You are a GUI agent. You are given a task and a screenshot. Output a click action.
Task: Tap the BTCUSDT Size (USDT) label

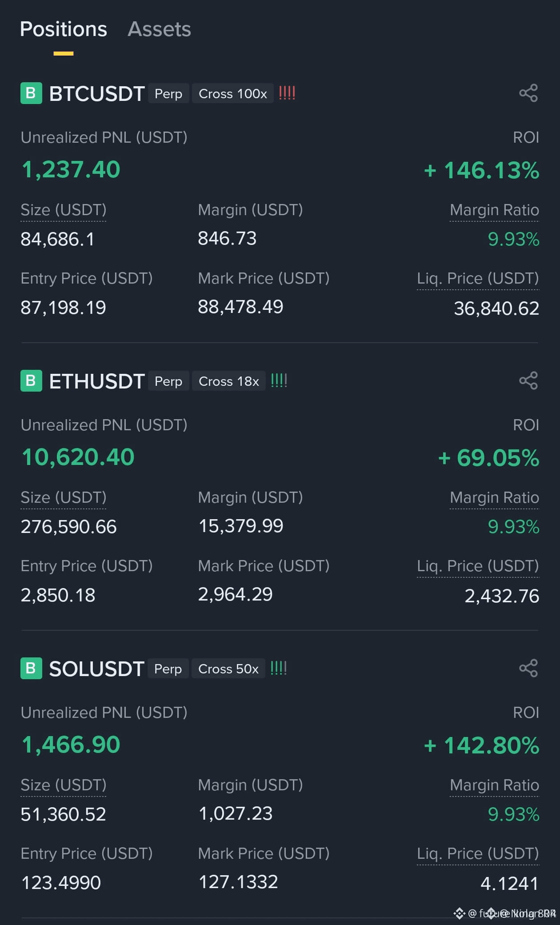click(x=64, y=210)
